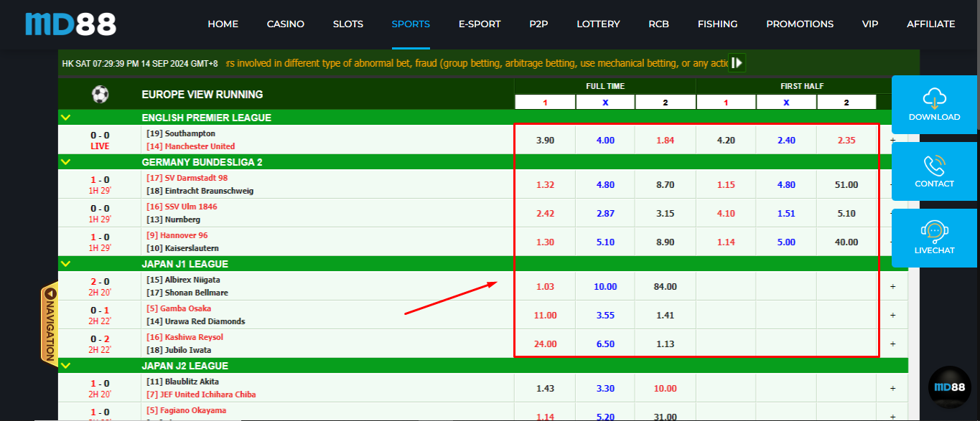Click the floating MD88 badge bottom right
The height and width of the screenshot is (421, 980).
949,387
